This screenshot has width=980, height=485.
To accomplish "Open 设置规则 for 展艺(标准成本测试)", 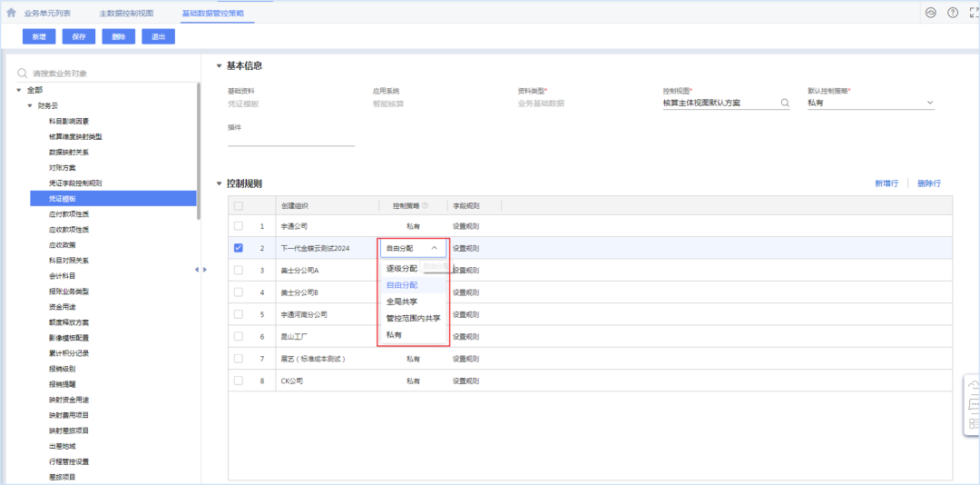I will tap(465, 359).
